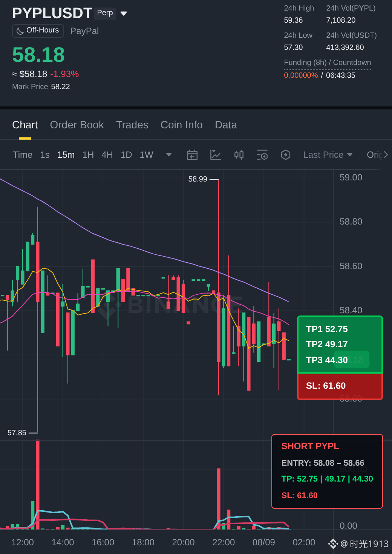Select the 1H interval

click(x=88, y=155)
